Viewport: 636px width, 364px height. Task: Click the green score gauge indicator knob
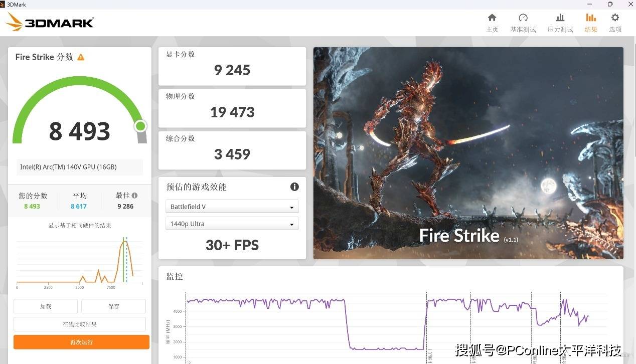coord(140,126)
